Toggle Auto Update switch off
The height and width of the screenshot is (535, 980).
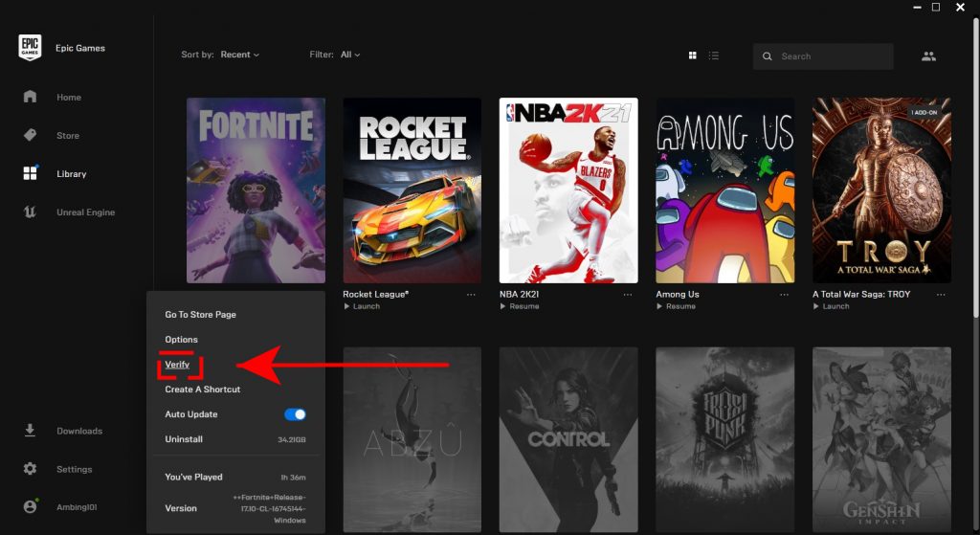pos(295,414)
